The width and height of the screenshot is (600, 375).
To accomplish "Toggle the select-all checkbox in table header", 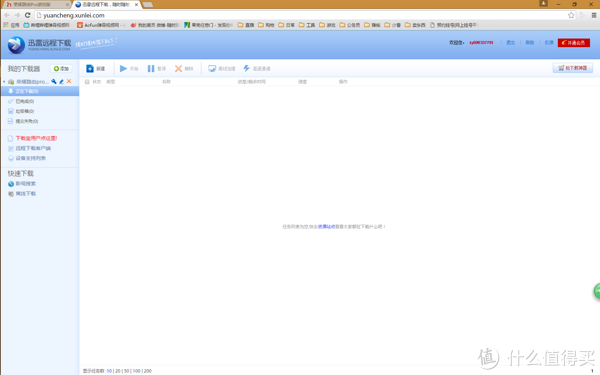I will point(87,82).
